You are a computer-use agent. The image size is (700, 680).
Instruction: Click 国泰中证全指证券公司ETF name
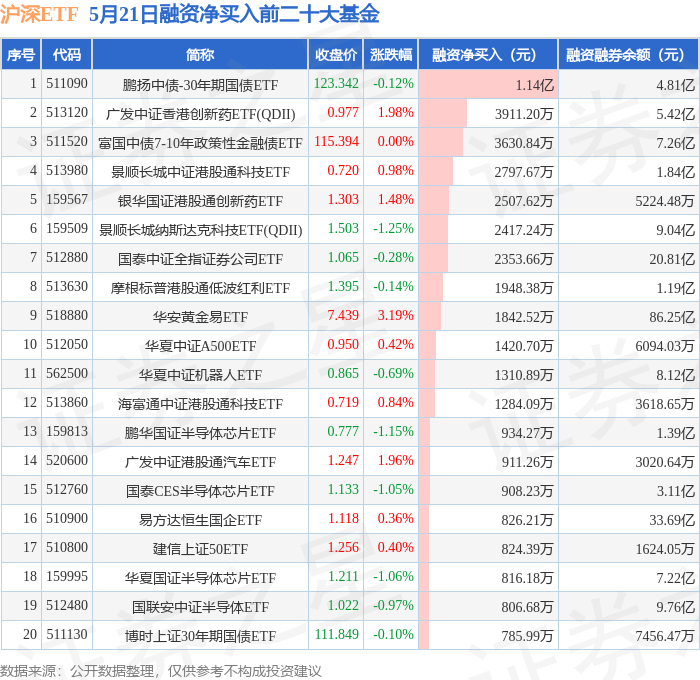click(200, 259)
